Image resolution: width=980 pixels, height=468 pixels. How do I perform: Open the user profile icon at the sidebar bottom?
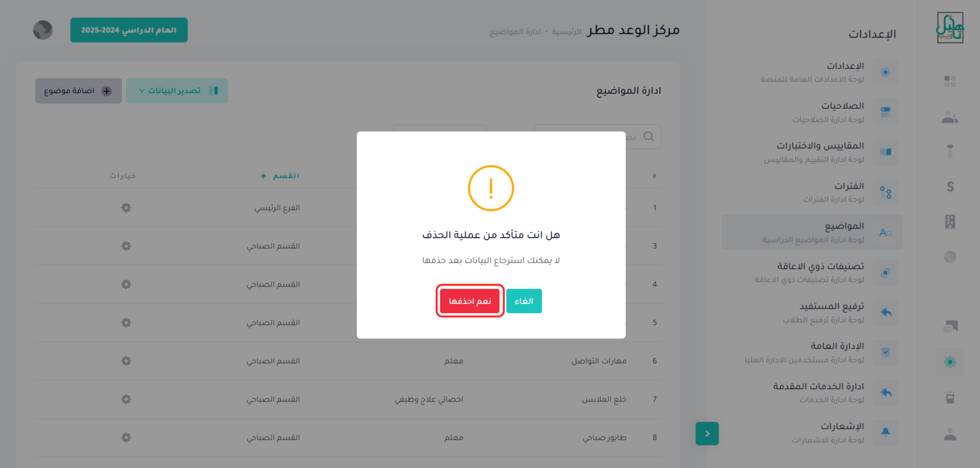(950, 434)
